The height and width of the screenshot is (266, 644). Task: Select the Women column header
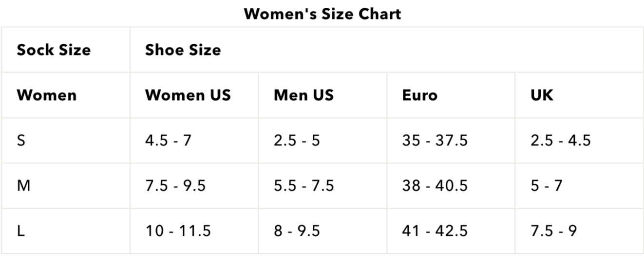point(47,95)
